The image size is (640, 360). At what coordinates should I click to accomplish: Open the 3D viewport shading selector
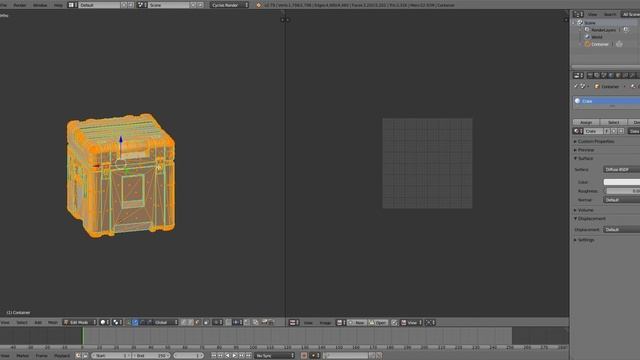click(x=104, y=322)
